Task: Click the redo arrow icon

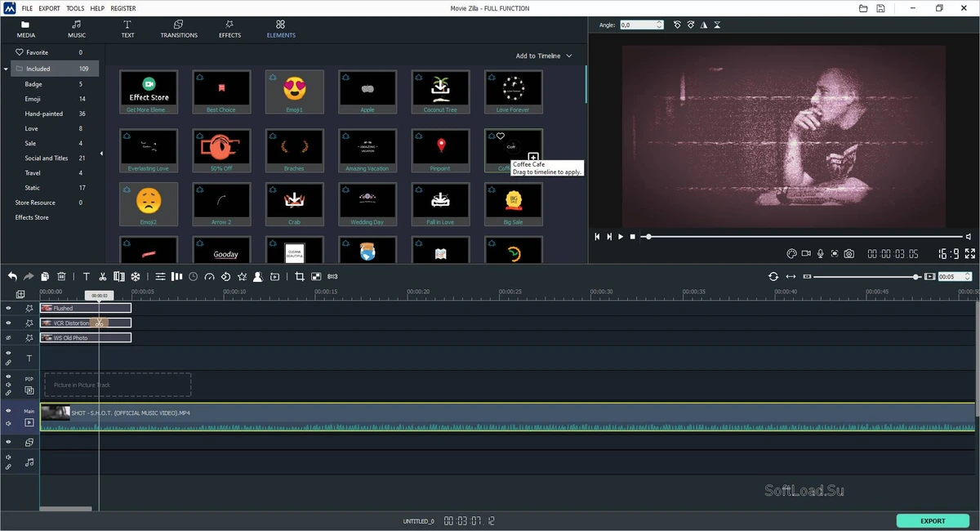Action: pos(29,277)
